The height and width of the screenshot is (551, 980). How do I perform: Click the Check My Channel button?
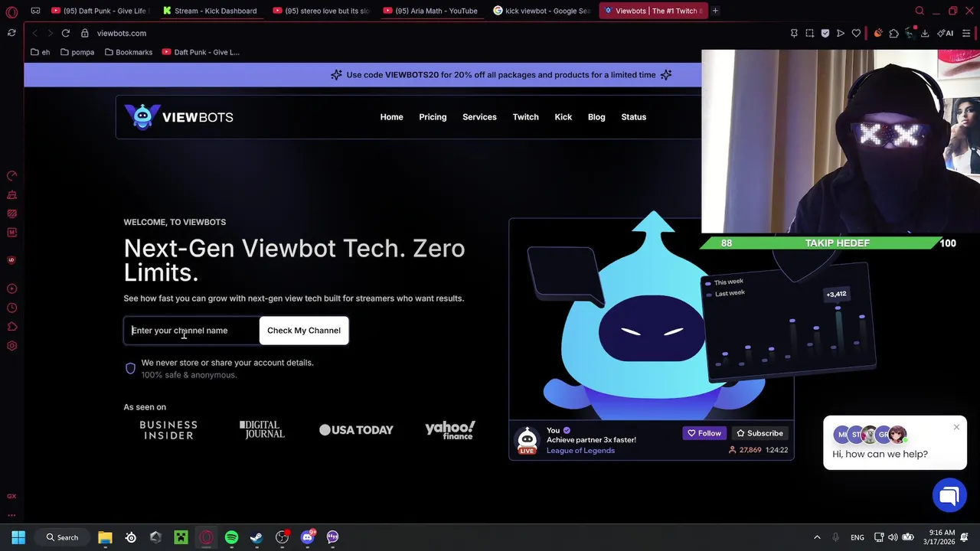pyautogui.click(x=304, y=331)
